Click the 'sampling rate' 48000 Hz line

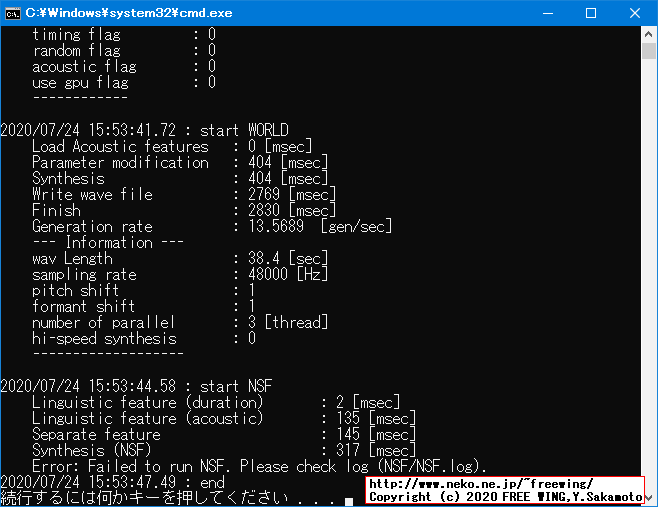coord(179,274)
